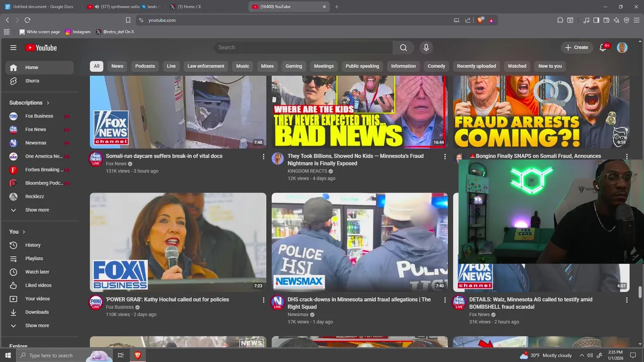Open Task View on the taskbar
This screenshot has height=362, width=644.
click(x=121, y=355)
